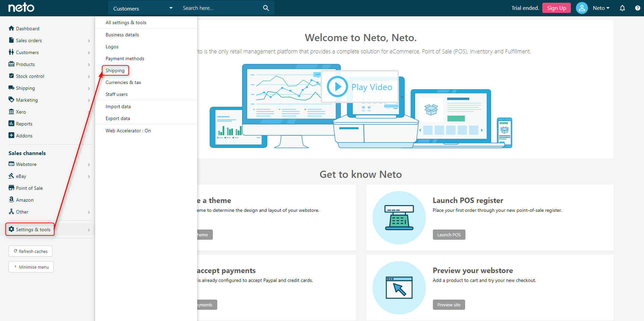Click the Marketing tag icon
The height and width of the screenshot is (321, 644).
pyautogui.click(x=11, y=100)
